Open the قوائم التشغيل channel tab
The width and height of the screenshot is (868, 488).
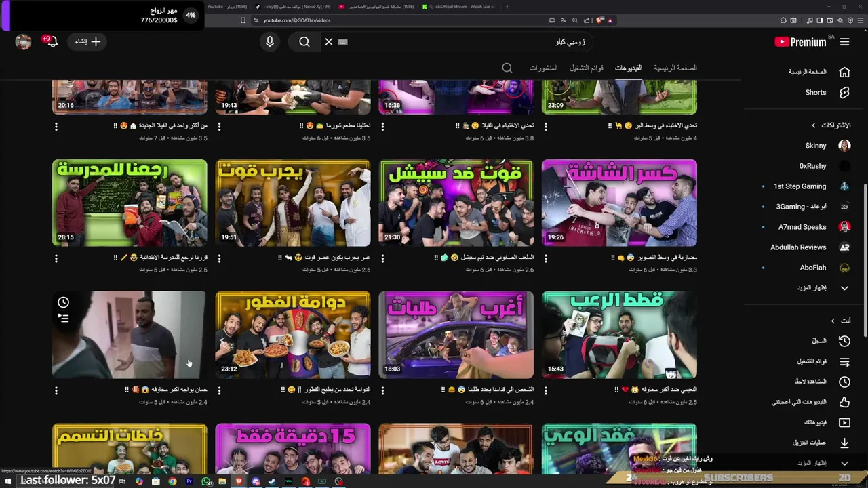pyautogui.click(x=587, y=68)
